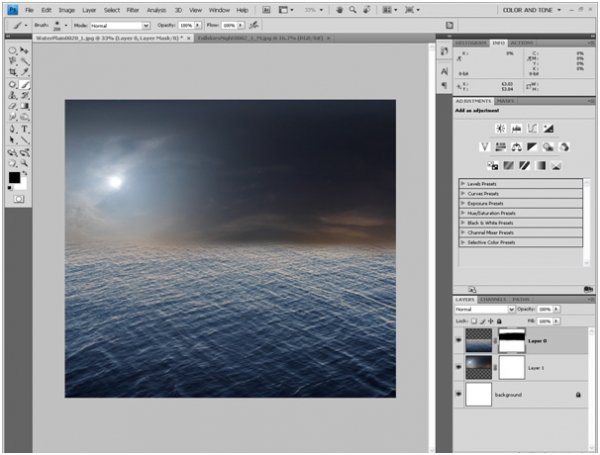
Task: Open the layer blend mode dropdown
Action: point(484,309)
